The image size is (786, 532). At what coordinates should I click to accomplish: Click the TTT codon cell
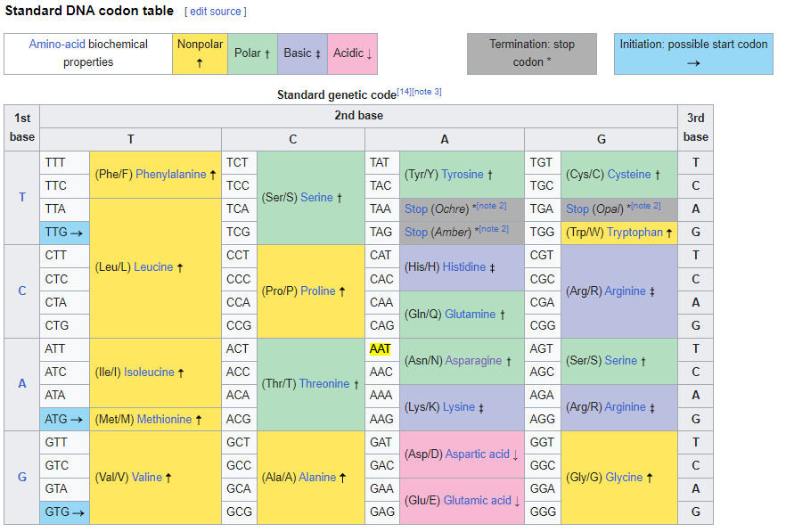(x=65, y=163)
